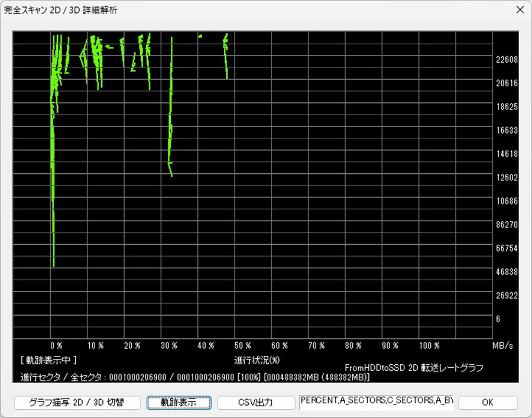Select the 50 % progress axis label
Viewport: 532px width, 418px height.
pos(242,345)
